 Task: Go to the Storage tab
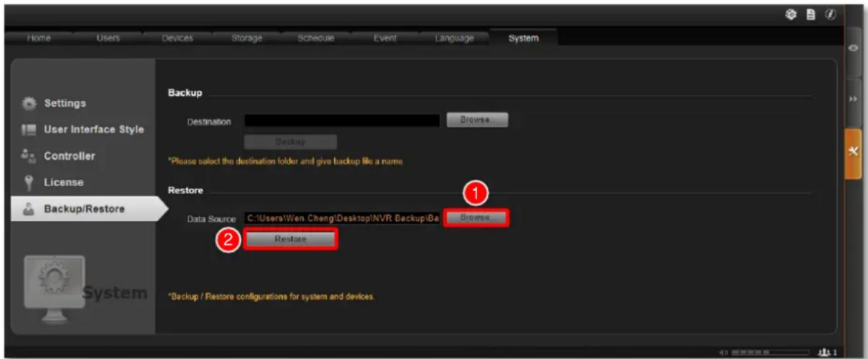pyautogui.click(x=247, y=38)
